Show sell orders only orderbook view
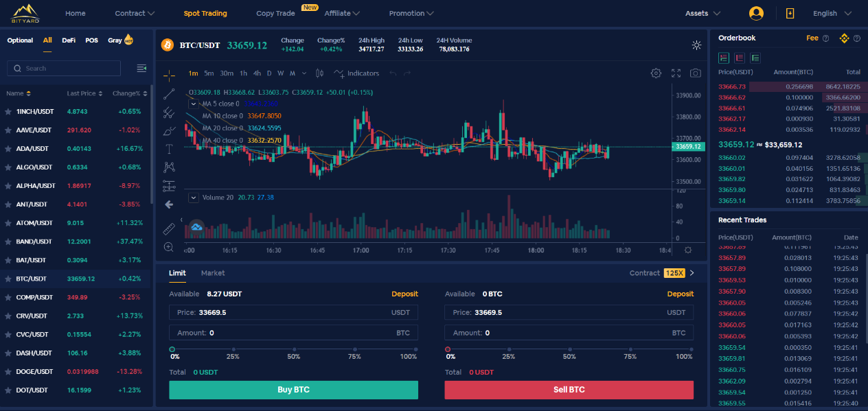This screenshot has width=868, height=411. click(740, 58)
